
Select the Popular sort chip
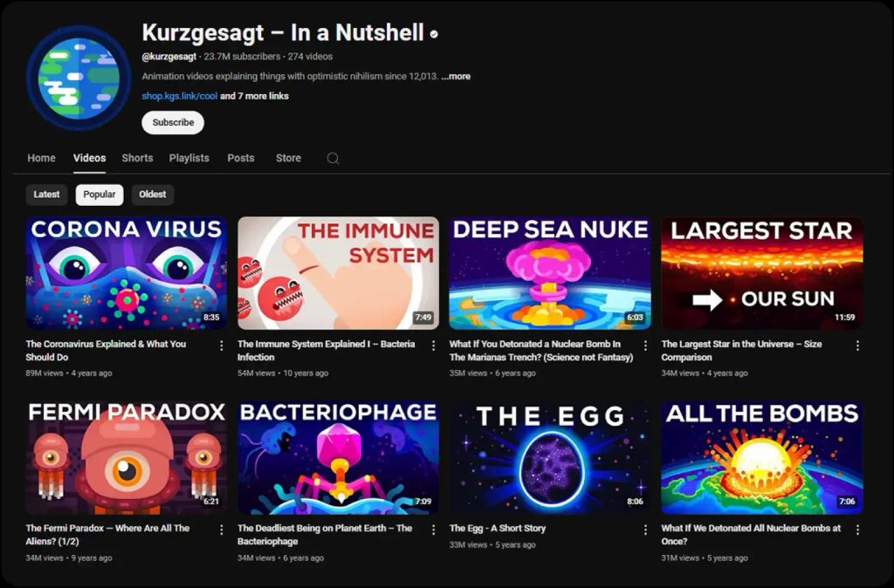click(x=100, y=195)
